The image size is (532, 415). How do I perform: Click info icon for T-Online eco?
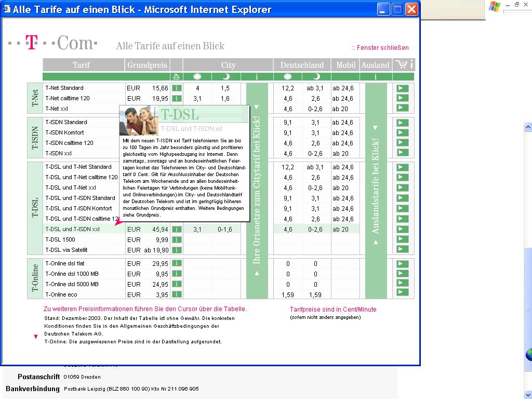click(177, 294)
